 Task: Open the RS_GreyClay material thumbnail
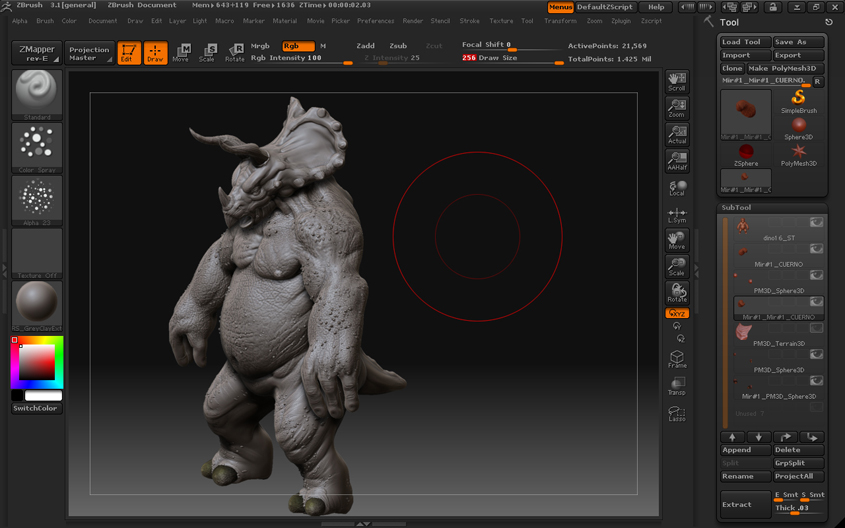coord(37,306)
